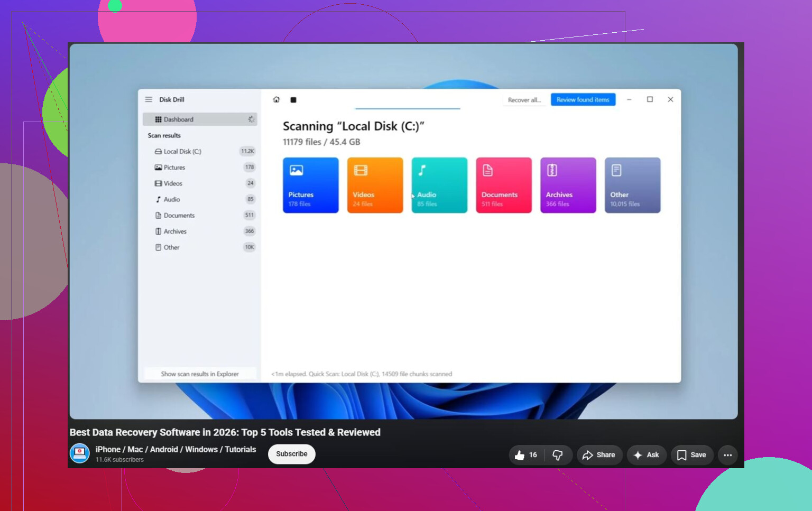Open the teal Audio 85 files card

pyautogui.click(x=439, y=185)
